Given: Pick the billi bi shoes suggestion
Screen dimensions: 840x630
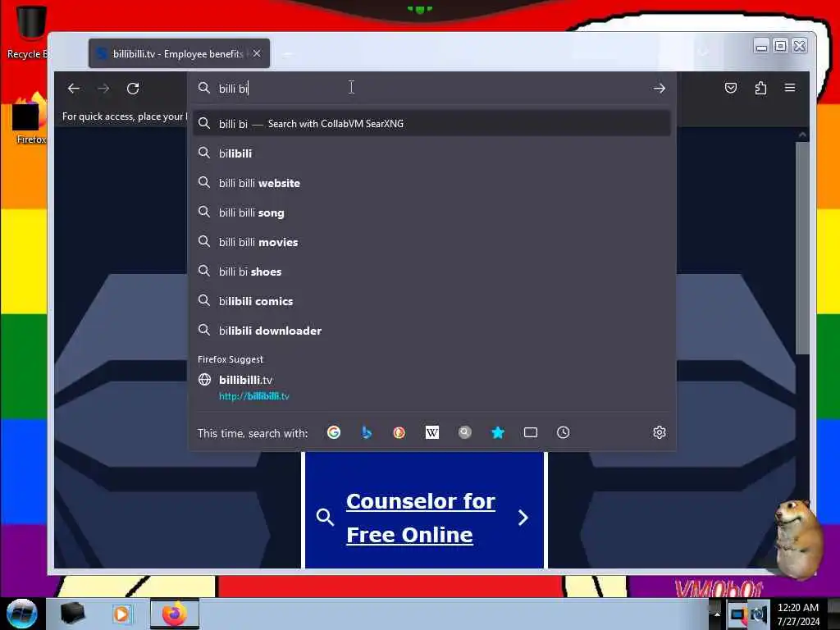Looking at the screenshot, I should pyautogui.click(x=431, y=272).
